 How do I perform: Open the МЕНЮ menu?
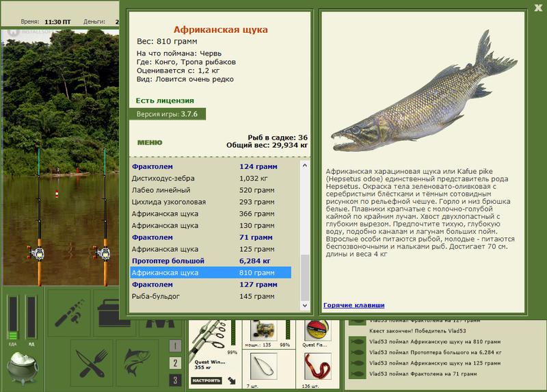[150, 142]
